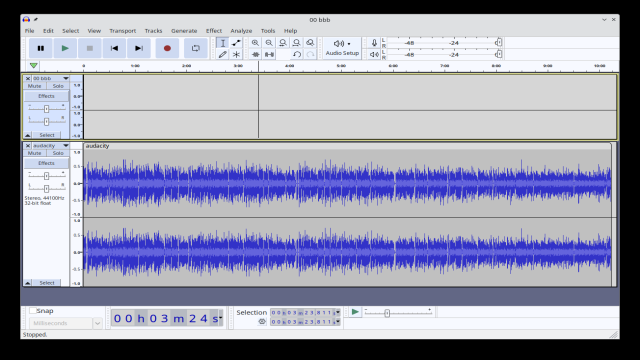Screen dimensions: 640x360
Task: Click the Undo arrow icon
Action: click(x=297, y=54)
